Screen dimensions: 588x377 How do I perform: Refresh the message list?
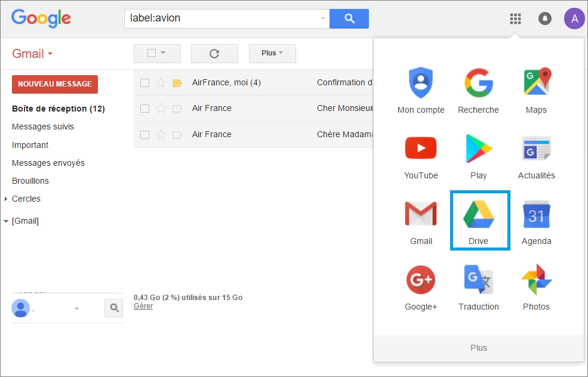point(214,54)
